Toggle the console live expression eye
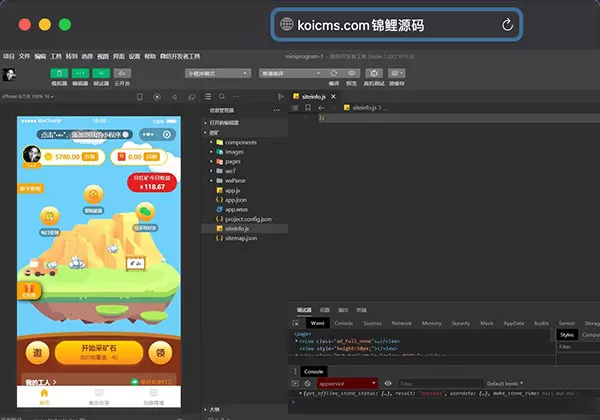 point(388,383)
